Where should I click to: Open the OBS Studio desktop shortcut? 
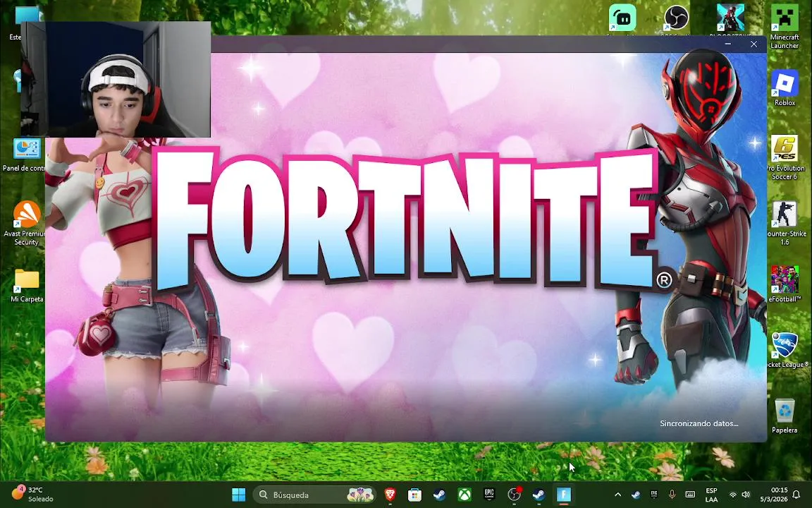point(676,20)
